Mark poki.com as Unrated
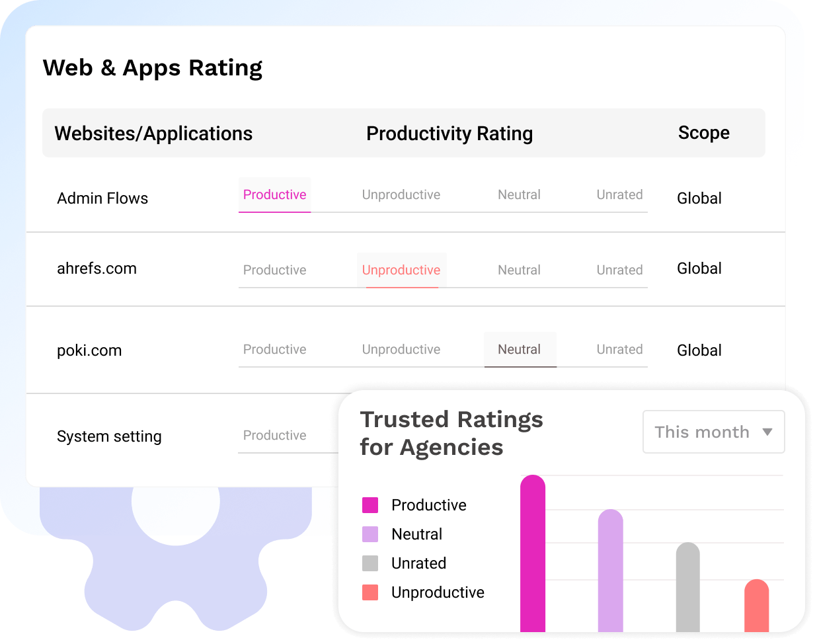Image resolution: width=817 pixels, height=644 pixels. coord(619,349)
